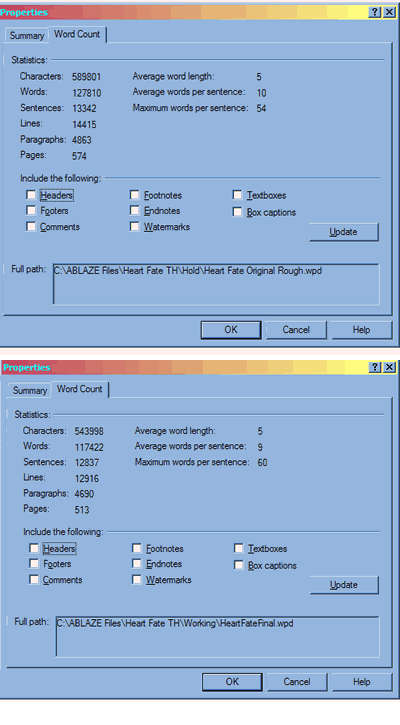Confirm top dialog with OK
Viewport: 400px width, 725px height.
click(x=231, y=330)
